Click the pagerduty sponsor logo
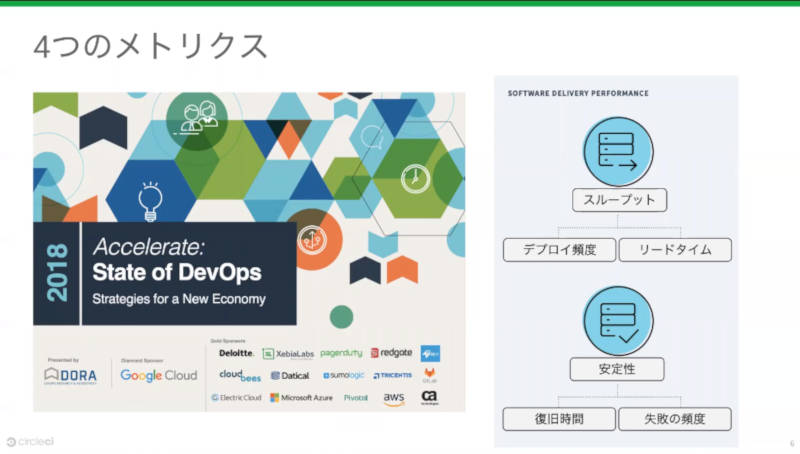This screenshot has height=454, width=800. (341, 353)
